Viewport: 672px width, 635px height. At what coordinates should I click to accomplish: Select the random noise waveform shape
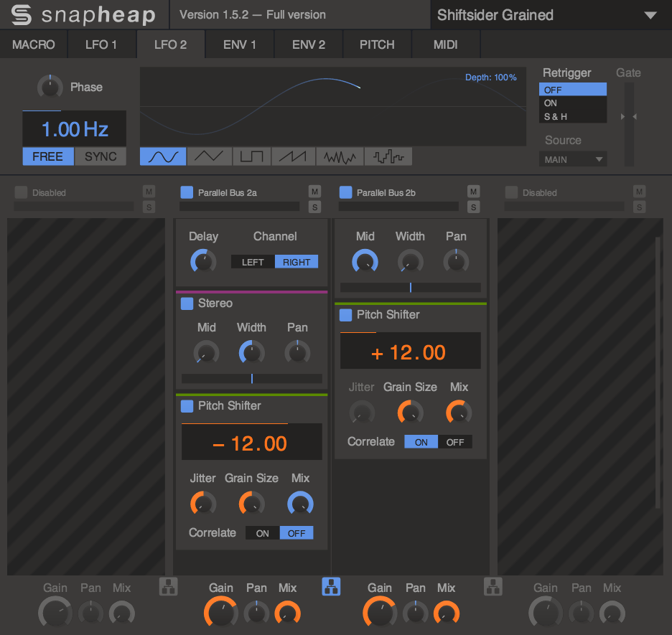point(340,156)
